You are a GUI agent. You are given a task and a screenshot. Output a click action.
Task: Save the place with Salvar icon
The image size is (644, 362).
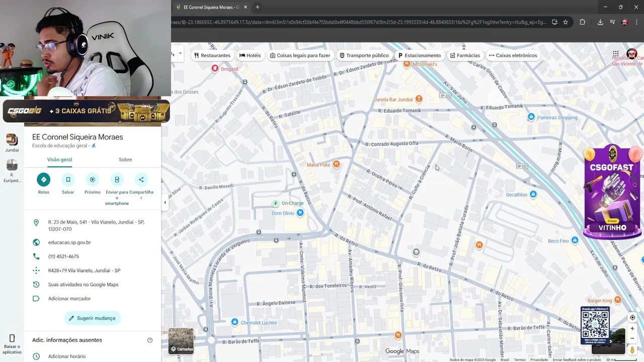point(68,179)
